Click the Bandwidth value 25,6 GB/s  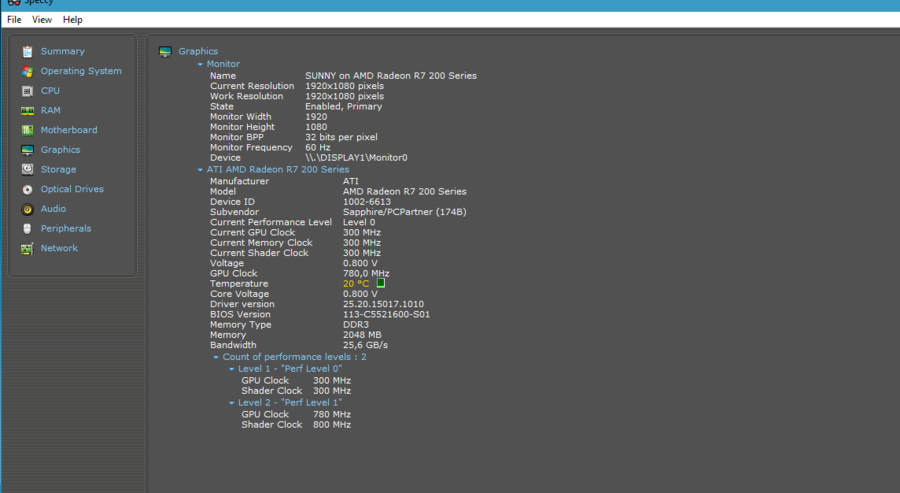365,345
